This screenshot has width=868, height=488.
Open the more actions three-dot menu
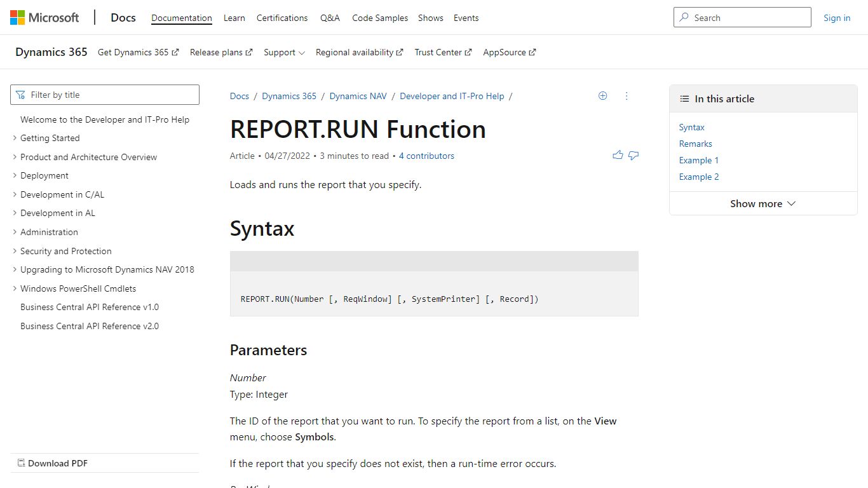tap(627, 96)
